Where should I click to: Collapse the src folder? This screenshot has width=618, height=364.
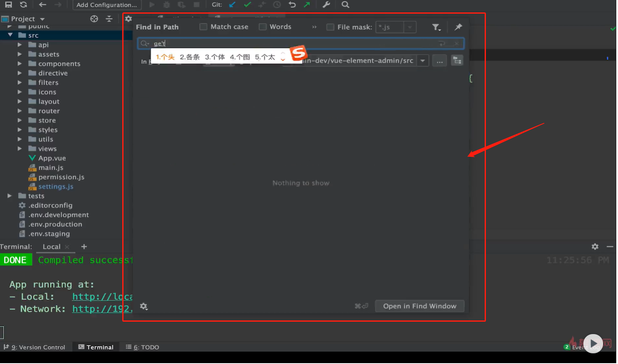tap(10, 35)
